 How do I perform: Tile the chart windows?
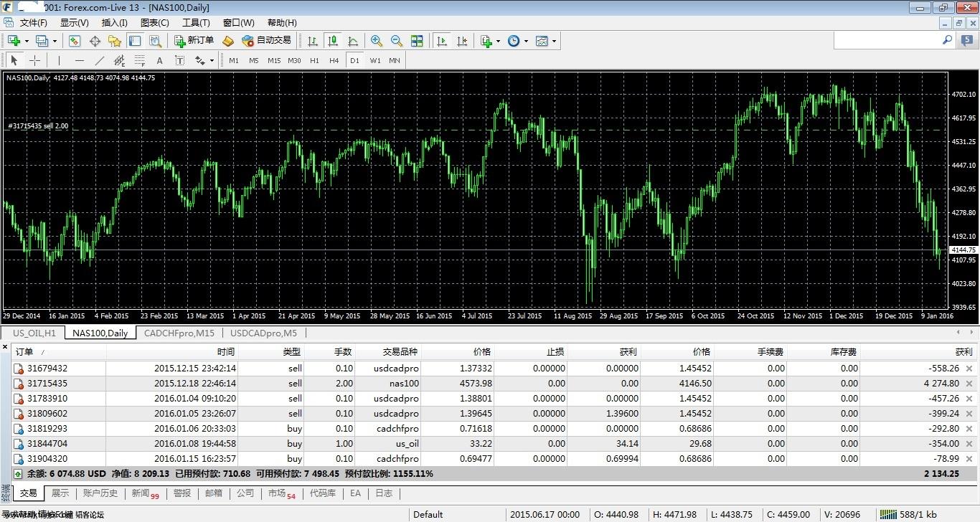pos(417,41)
